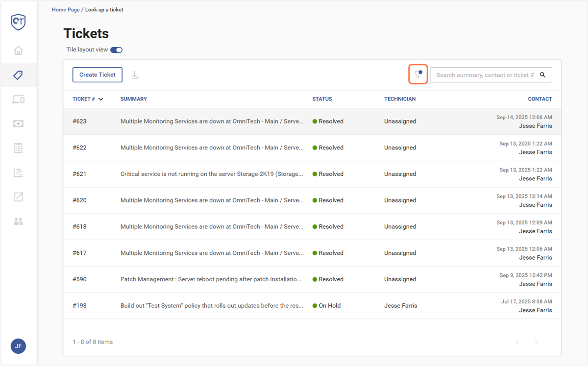Click the Sep 13, 2025 12:14 AM date
The height and width of the screenshot is (366, 588).
(x=524, y=196)
